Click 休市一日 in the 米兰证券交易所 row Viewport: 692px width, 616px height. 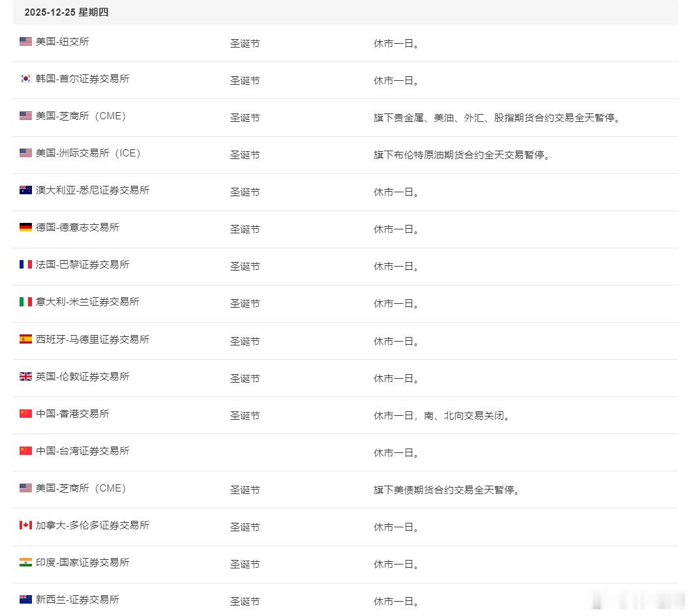(x=397, y=303)
